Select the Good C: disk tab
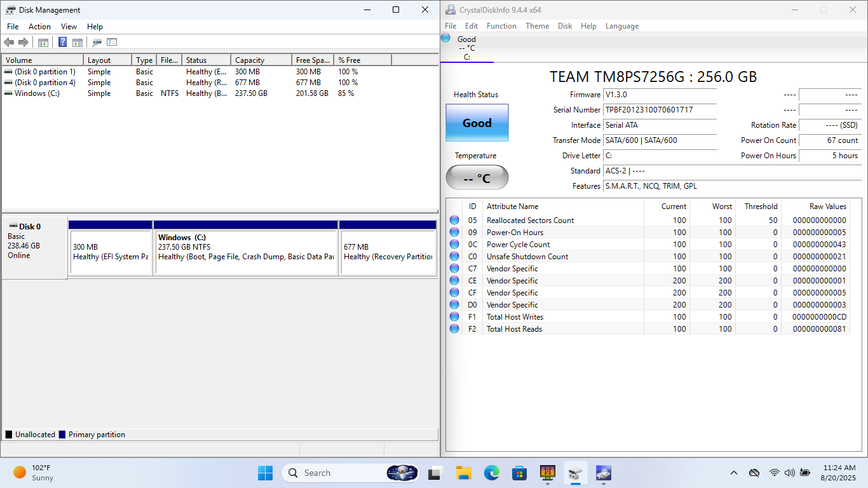 pos(466,48)
